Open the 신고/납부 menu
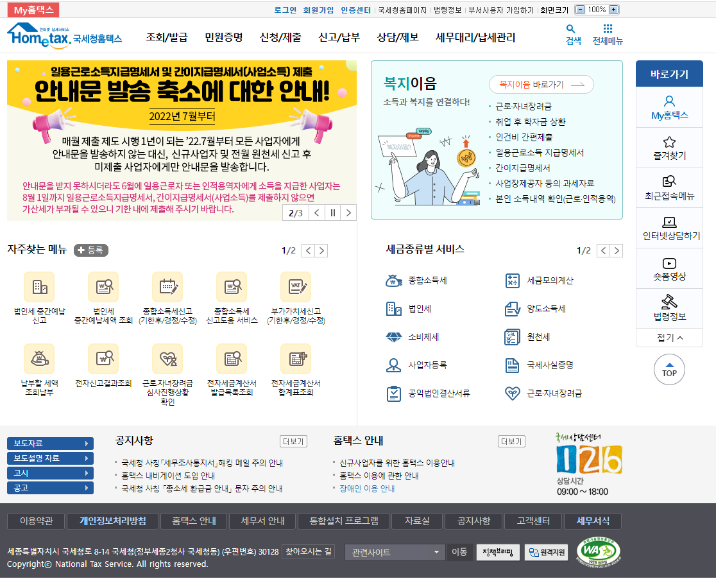 (339, 37)
